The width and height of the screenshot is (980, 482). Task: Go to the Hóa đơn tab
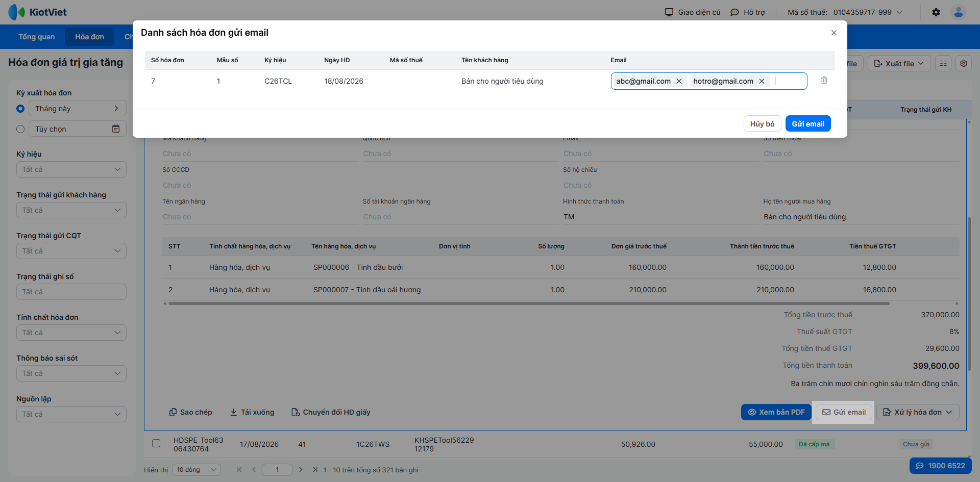pyautogui.click(x=89, y=37)
